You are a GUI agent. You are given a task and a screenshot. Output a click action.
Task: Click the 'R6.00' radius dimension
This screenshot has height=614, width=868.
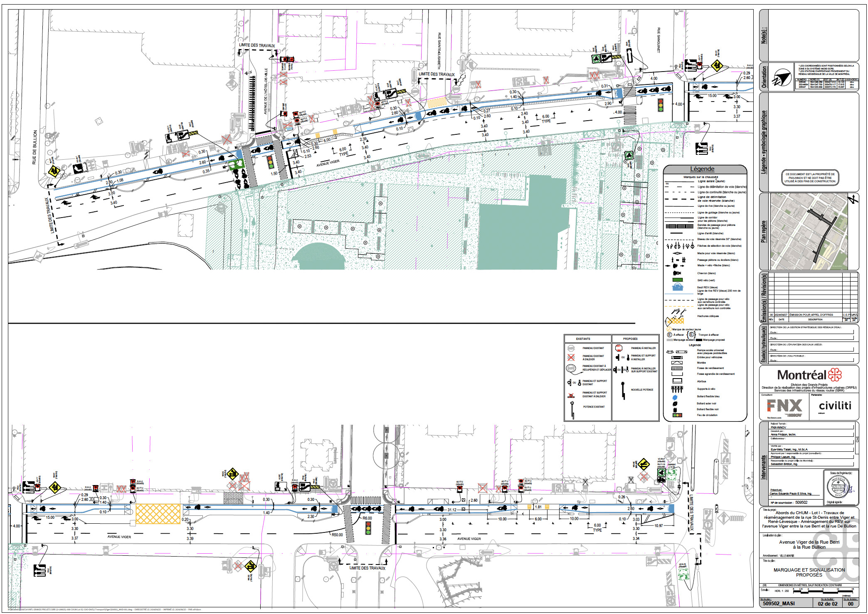coord(367,518)
